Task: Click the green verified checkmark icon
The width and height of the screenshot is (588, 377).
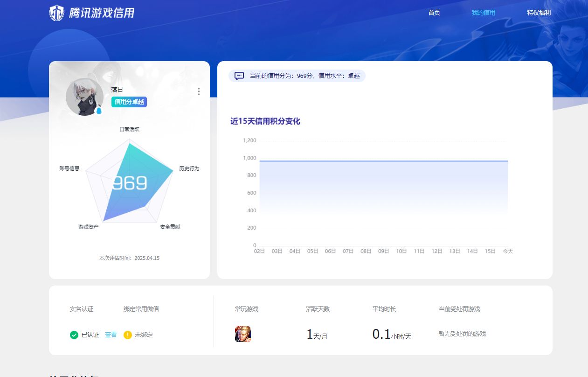Action: 74,335
